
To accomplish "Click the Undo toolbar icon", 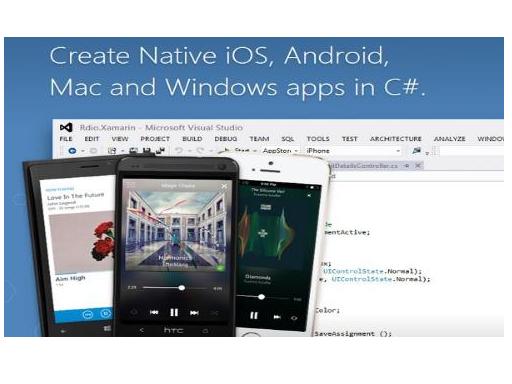I will point(179,151).
